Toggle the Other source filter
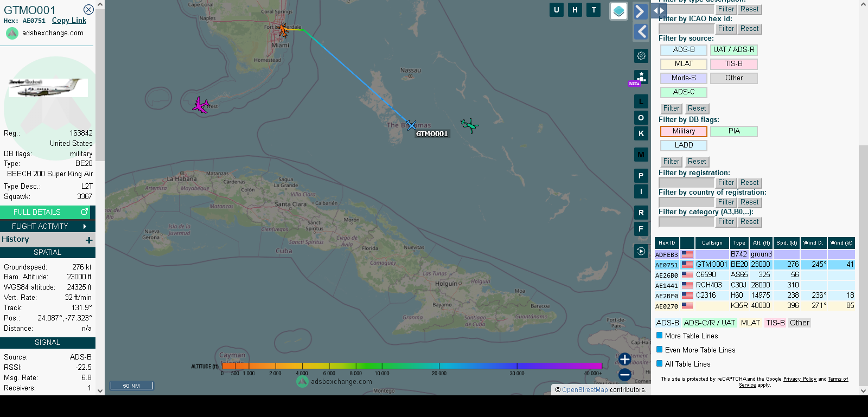This screenshot has height=417, width=868. coord(734,78)
